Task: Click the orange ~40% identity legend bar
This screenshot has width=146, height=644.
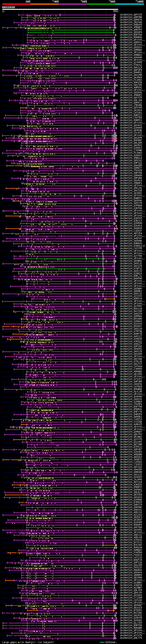Action: (x=45, y=4)
